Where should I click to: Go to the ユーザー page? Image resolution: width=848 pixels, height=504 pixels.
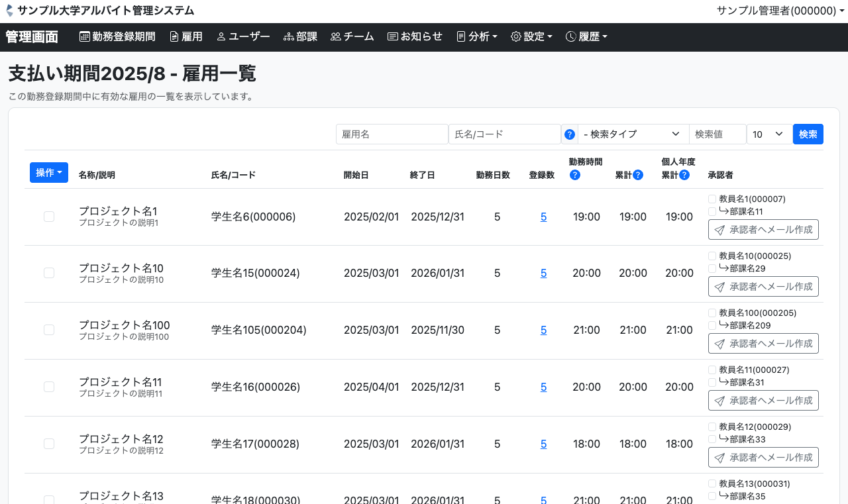click(243, 37)
